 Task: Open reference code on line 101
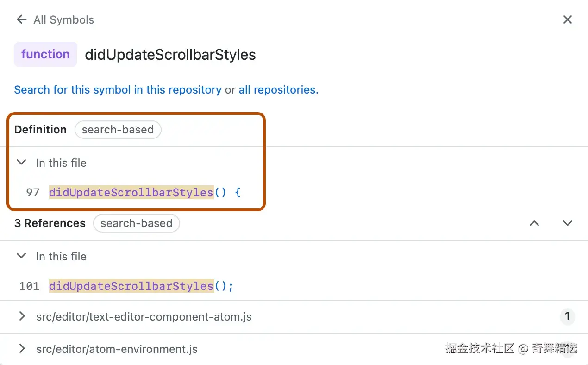tap(141, 286)
